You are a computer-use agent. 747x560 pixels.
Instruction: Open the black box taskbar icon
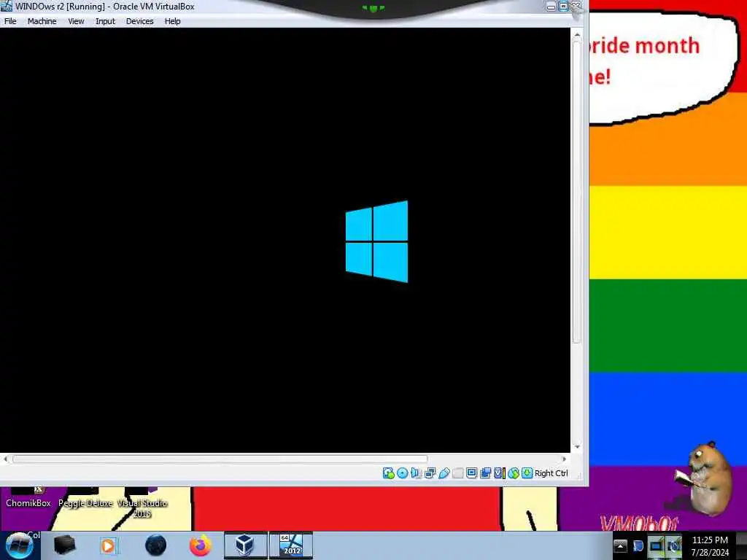point(64,545)
